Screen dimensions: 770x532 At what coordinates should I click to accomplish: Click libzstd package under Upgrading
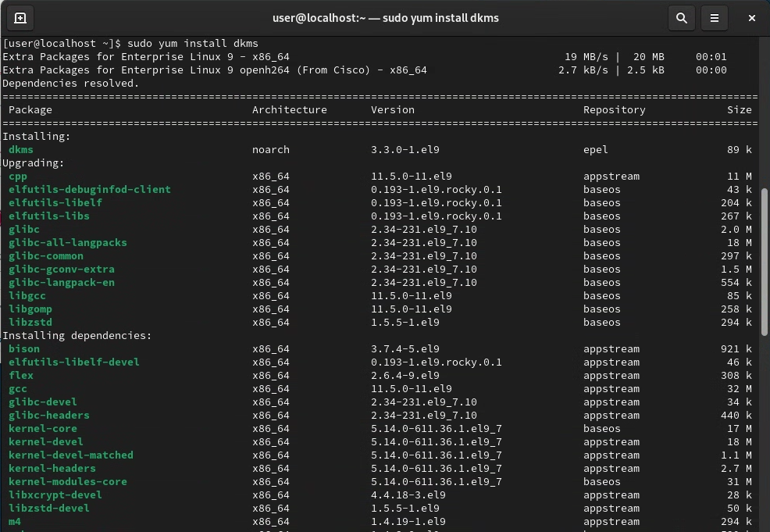click(x=30, y=322)
